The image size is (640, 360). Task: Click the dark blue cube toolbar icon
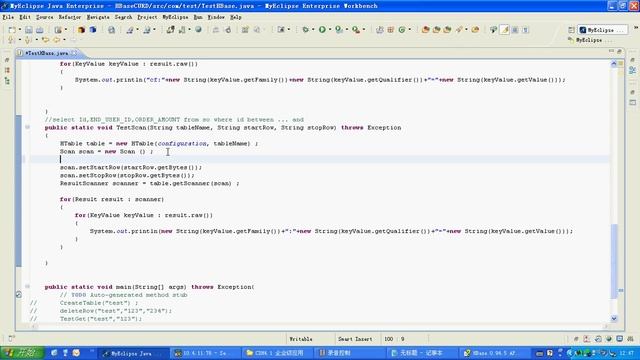click(x=93, y=30)
